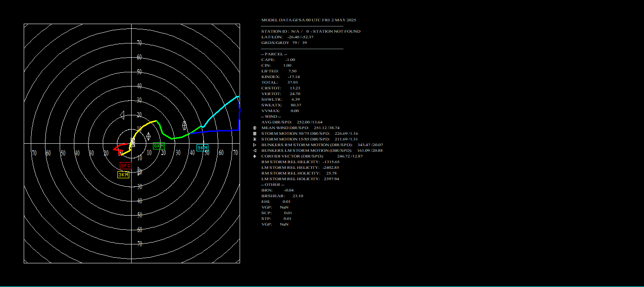The height and width of the screenshot is (287, 644).
Task: Click the red SFC height label
Action: [125, 165]
